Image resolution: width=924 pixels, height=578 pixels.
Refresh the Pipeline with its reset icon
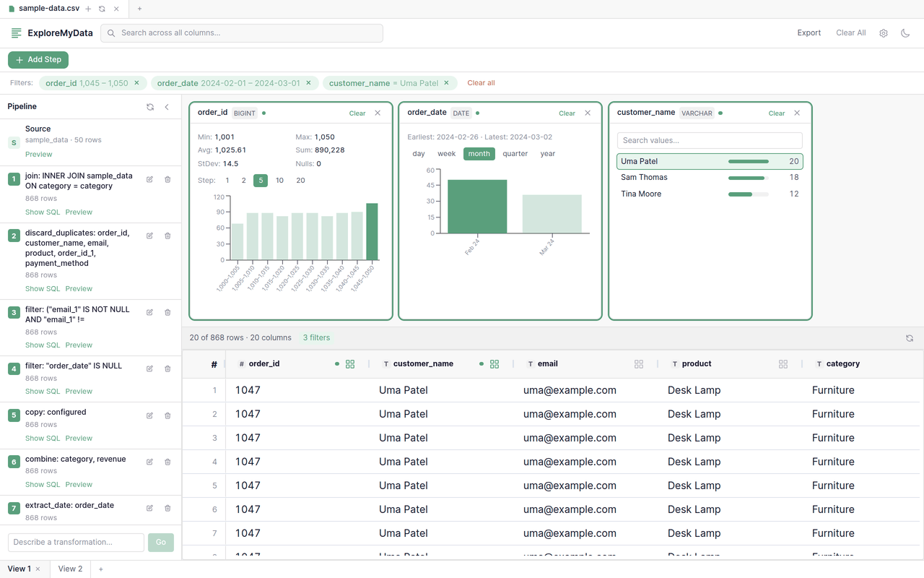[x=150, y=106]
